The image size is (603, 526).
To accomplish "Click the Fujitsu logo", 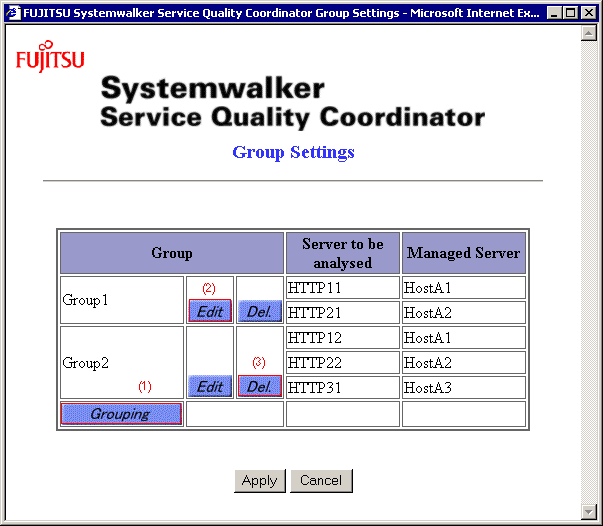I will tap(50, 57).
